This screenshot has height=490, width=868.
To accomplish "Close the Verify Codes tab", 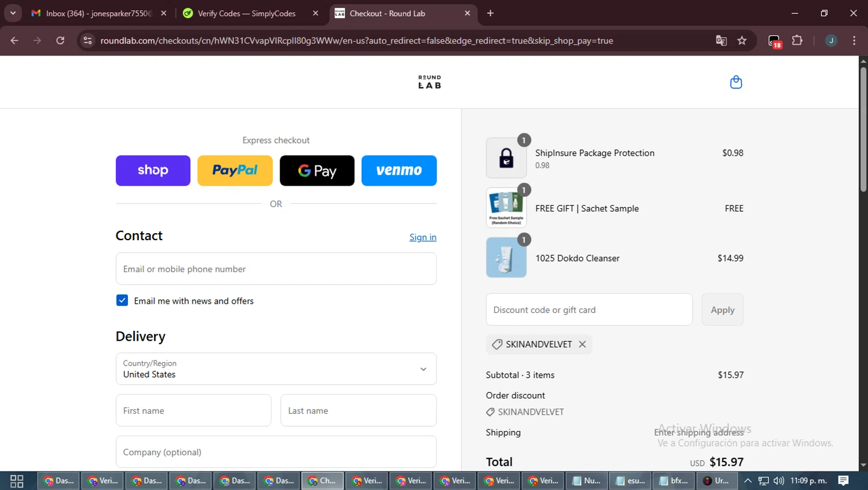I will 315,13.
